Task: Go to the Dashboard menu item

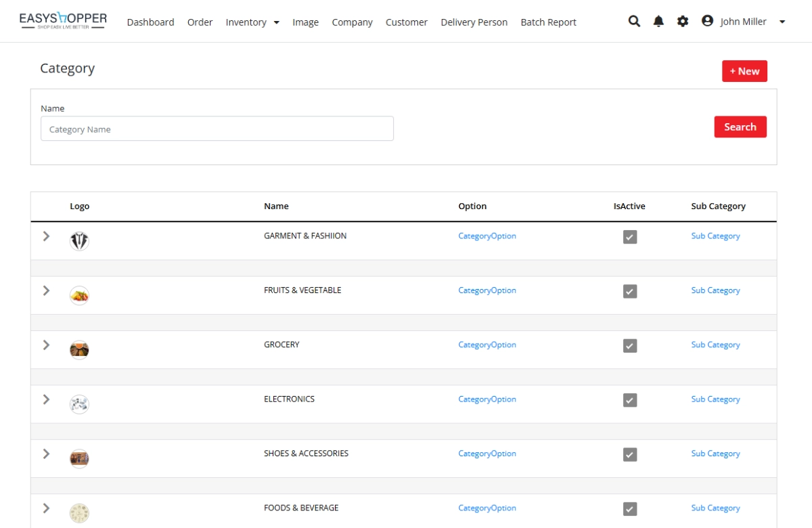Action: (150, 22)
